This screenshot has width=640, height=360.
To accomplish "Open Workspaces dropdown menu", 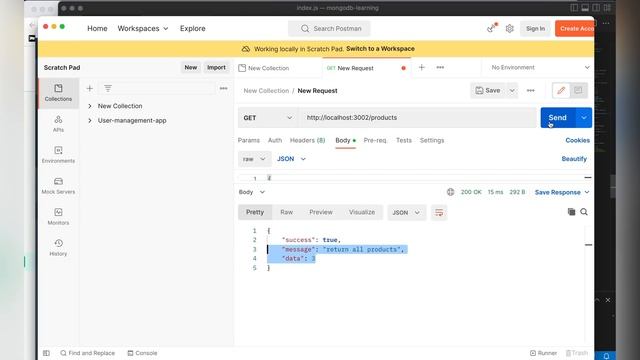I will [x=143, y=29].
